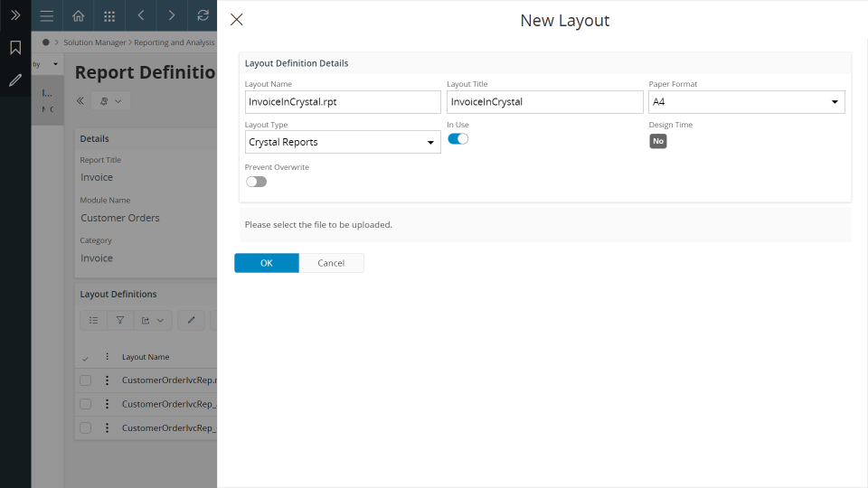Select the CustomerOrderIvcRep.r layout row text
Image resolution: width=868 pixels, height=488 pixels.
pos(169,380)
